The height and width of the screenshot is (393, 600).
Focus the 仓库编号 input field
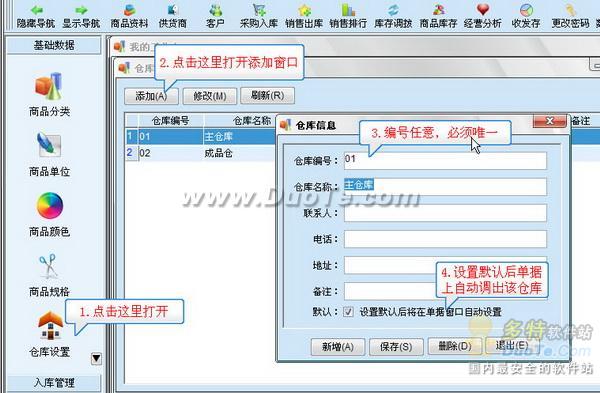[445, 161]
